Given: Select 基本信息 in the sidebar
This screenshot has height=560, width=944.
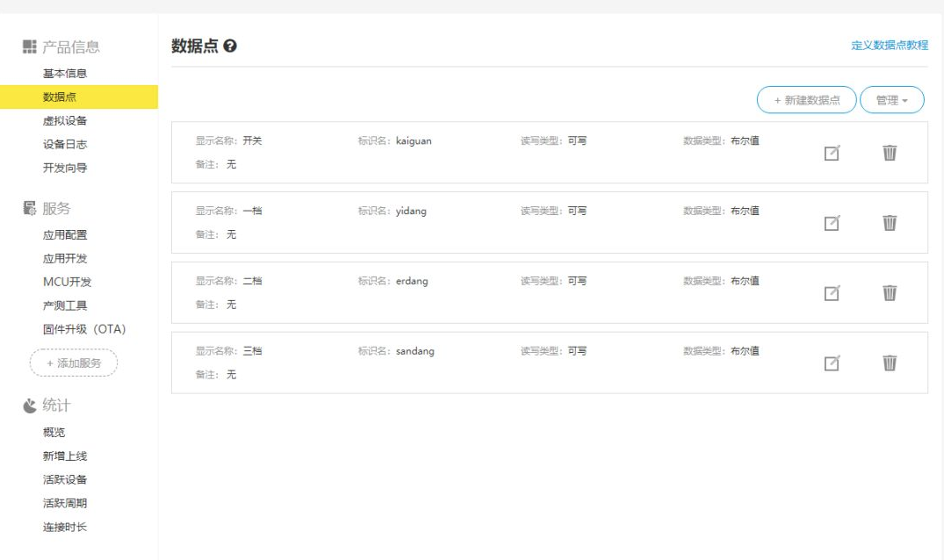Looking at the screenshot, I should [65, 74].
